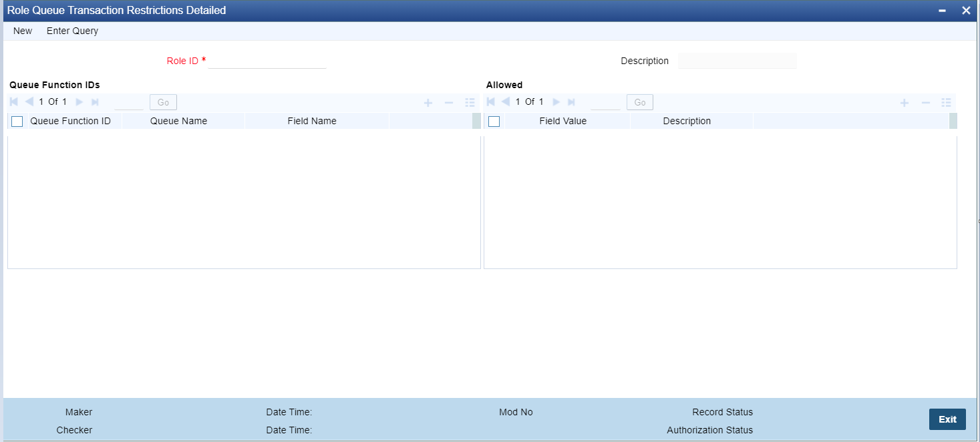Click Queue Name column header
Viewport: 980px width, 442px height.
click(178, 121)
